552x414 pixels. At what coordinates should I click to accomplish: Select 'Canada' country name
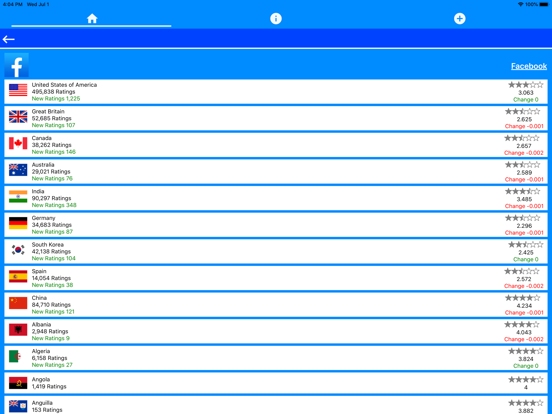point(42,138)
